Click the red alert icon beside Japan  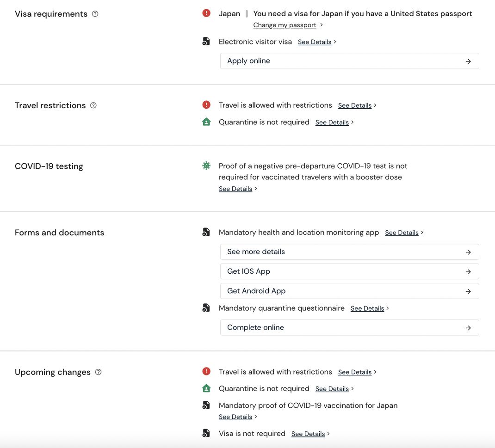point(206,13)
